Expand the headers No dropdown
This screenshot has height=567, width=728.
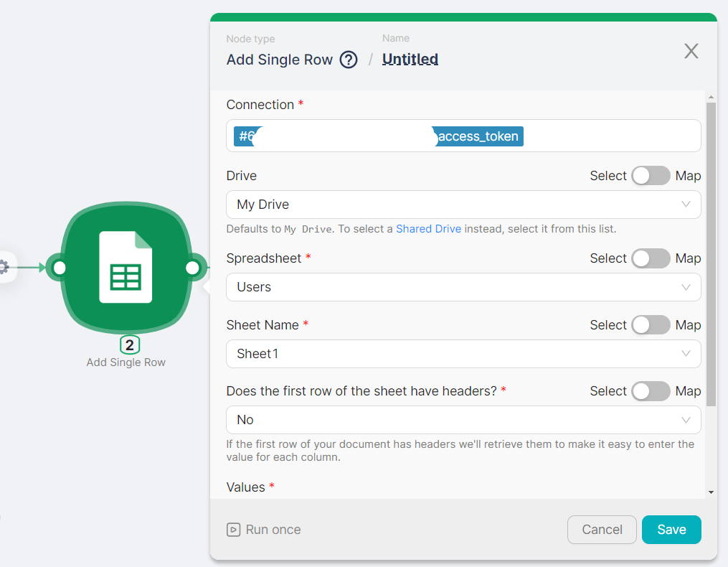click(463, 420)
